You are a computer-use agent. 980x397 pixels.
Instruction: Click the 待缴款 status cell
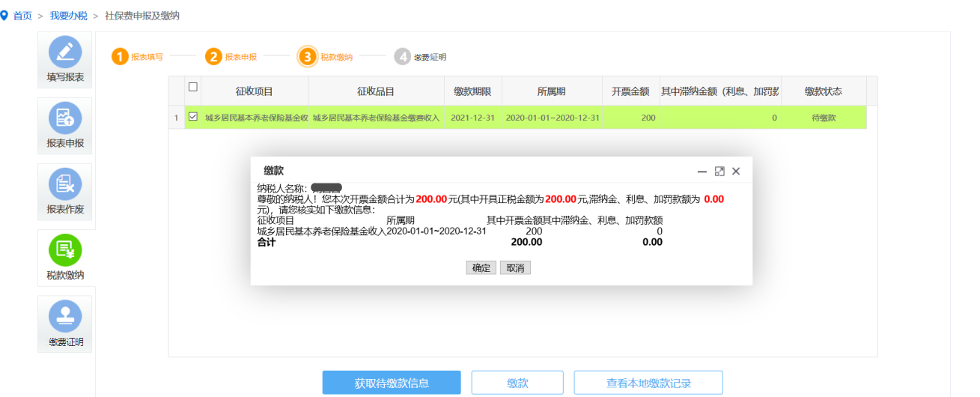(824, 118)
